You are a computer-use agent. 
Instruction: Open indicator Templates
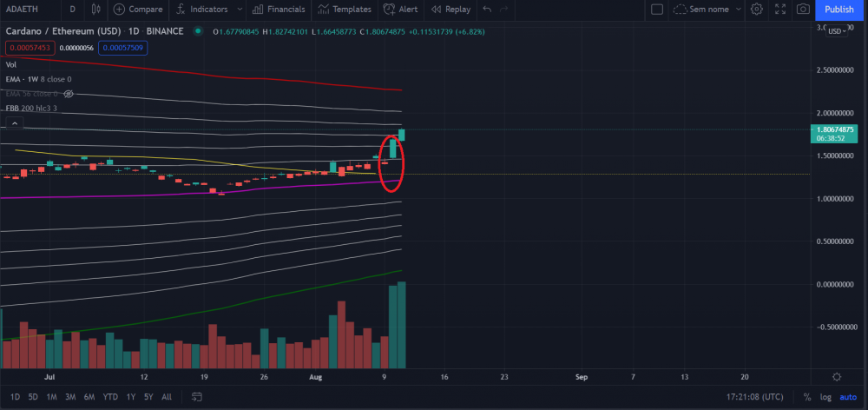tap(345, 10)
